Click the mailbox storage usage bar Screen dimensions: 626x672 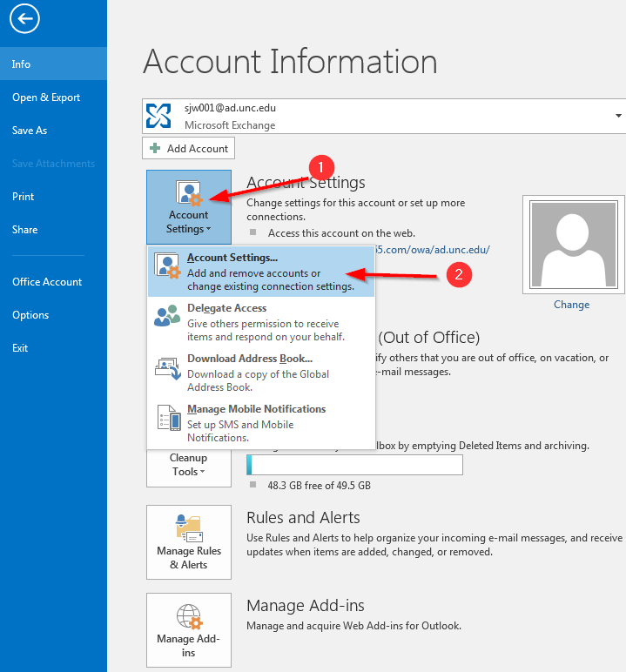click(354, 465)
